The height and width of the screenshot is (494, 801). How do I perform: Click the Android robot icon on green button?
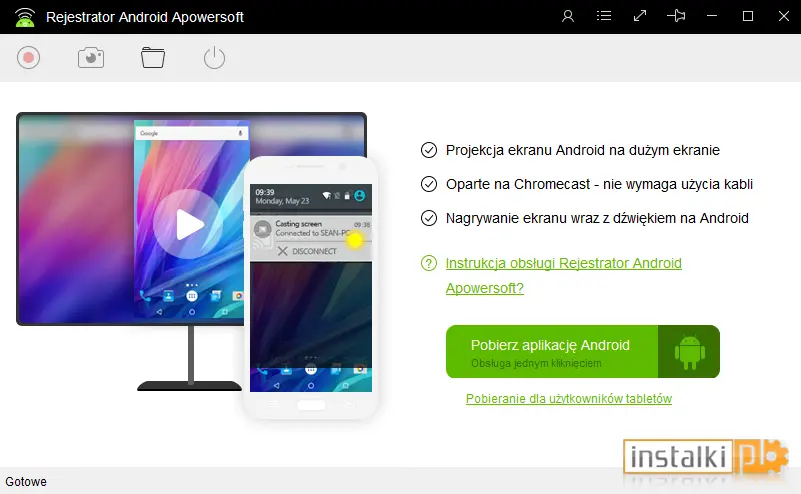click(690, 352)
